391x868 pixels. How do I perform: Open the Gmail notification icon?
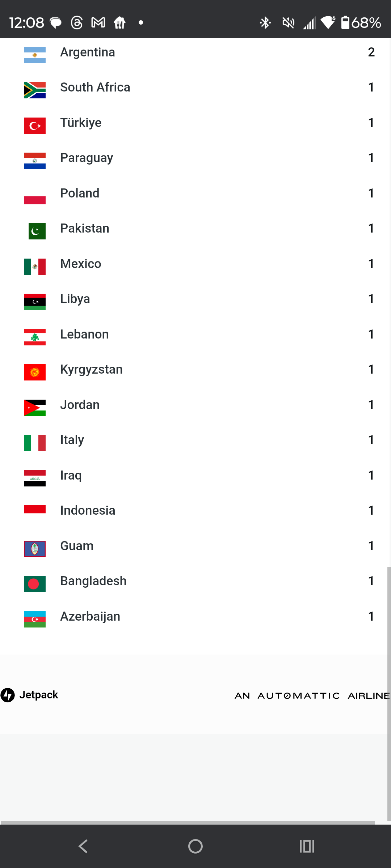98,23
